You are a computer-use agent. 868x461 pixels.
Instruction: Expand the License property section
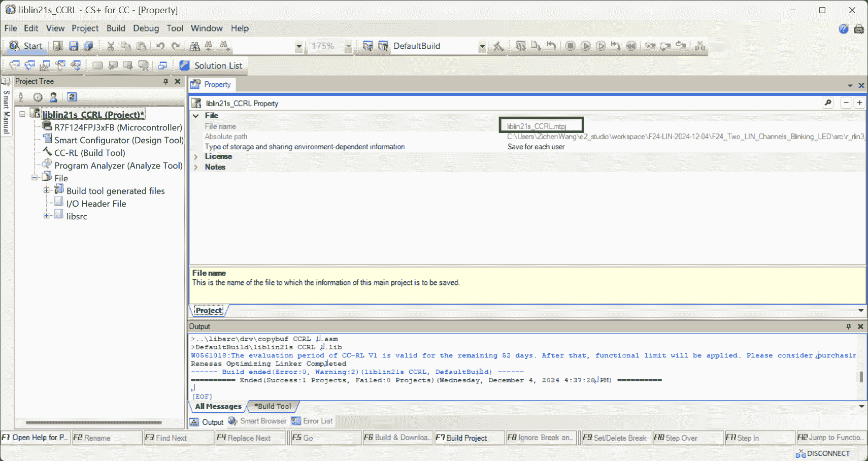click(x=196, y=156)
